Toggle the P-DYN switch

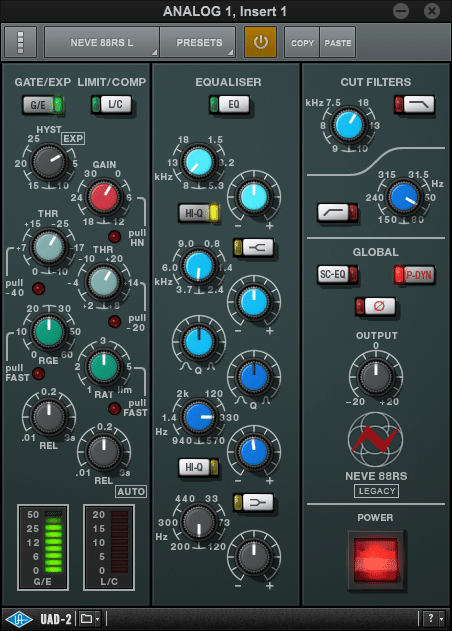[415, 275]
